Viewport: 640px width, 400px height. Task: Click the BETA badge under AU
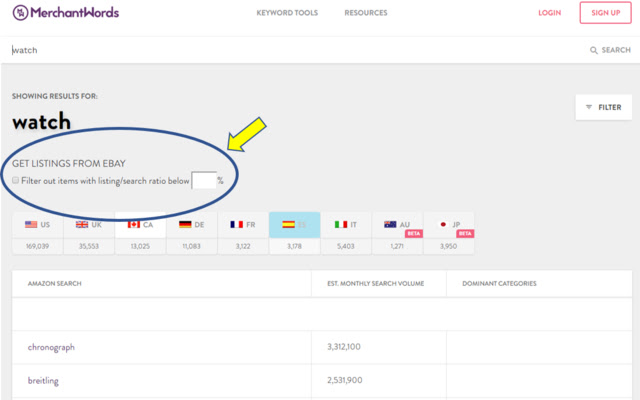413,233
